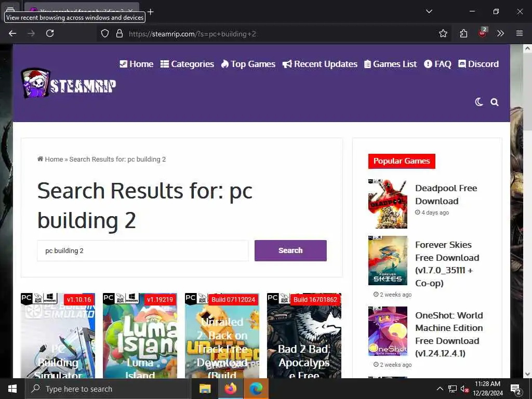Open OneShot World Machine Edition link
The image size is (532, 399).
pos(449,334)
